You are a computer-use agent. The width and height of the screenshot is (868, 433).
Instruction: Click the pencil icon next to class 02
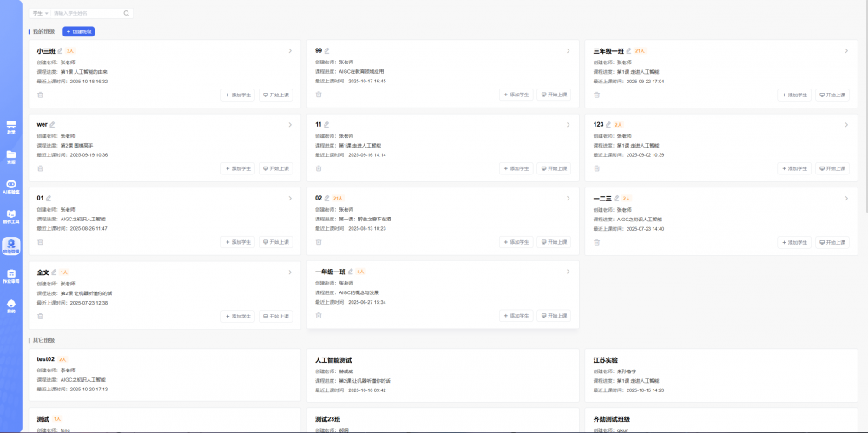click(327, 199)
